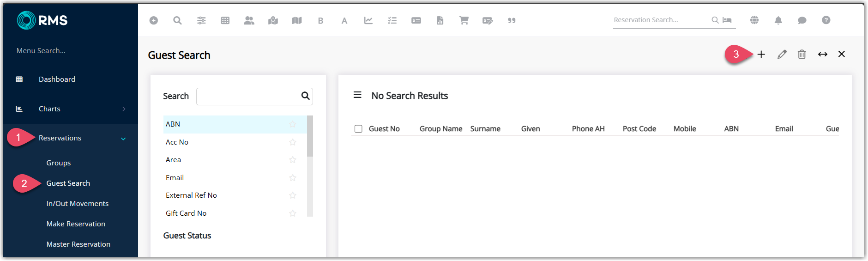
Task: Open the help question mark icon
Action: (826, 20)
